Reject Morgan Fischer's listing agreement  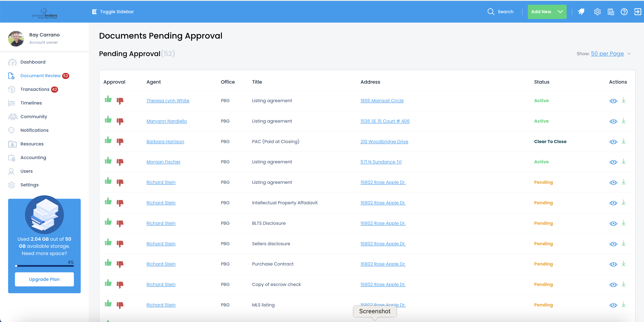click(120, 162)
